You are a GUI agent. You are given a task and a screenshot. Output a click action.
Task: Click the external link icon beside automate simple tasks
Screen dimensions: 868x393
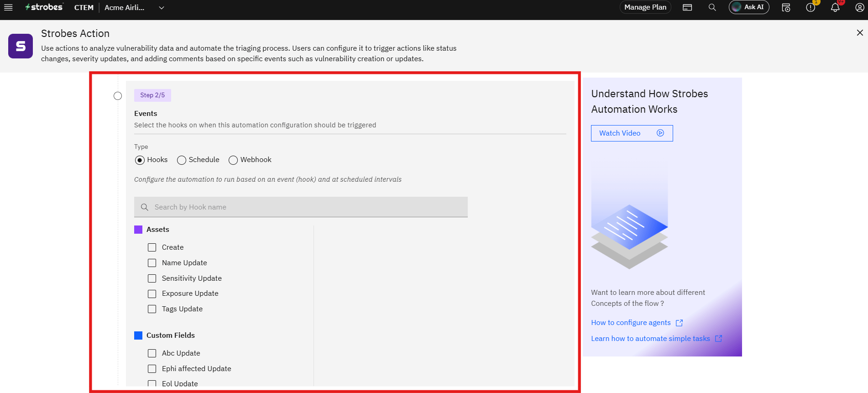[x=718, y=338]
